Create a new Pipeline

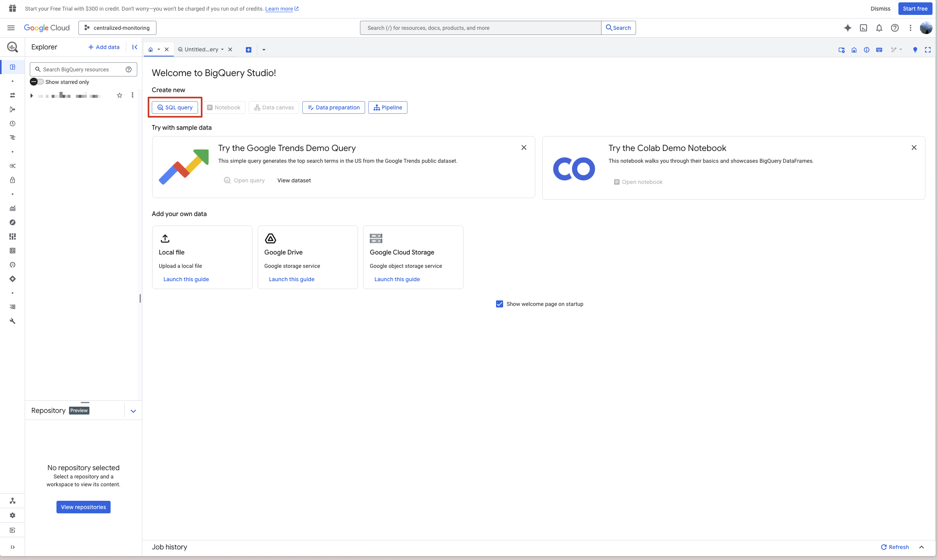(x=388, y=107)
